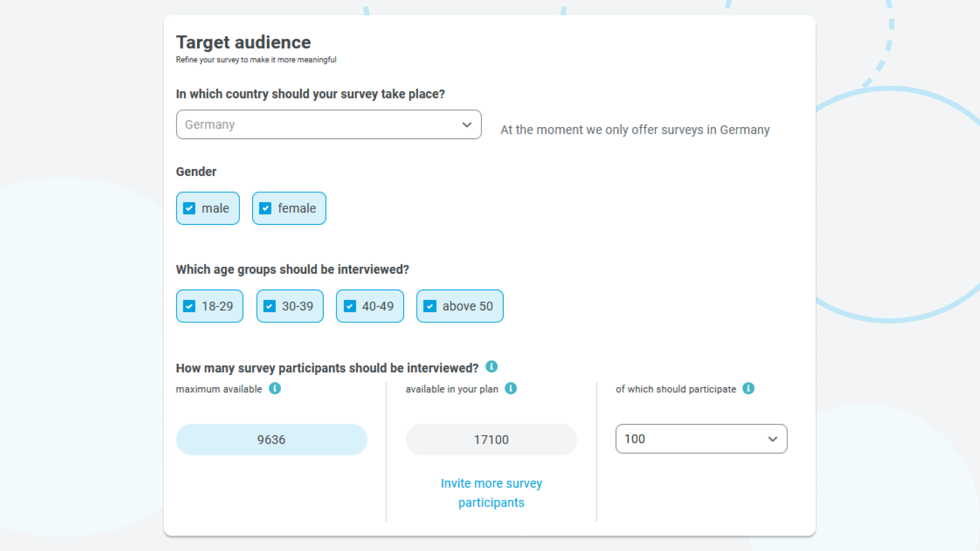Click the '9636' maximum available field

point(271,439)
